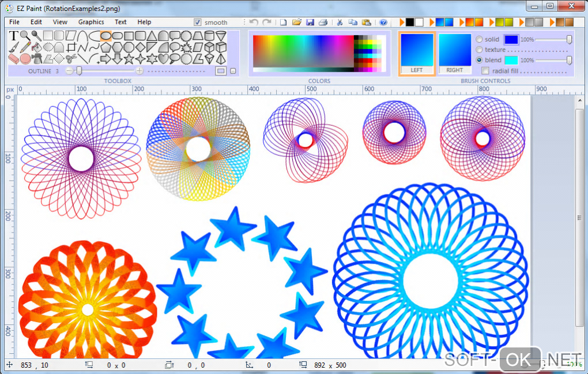
Task: Enable the radial fill checkbox
Action: coord(485,70)
